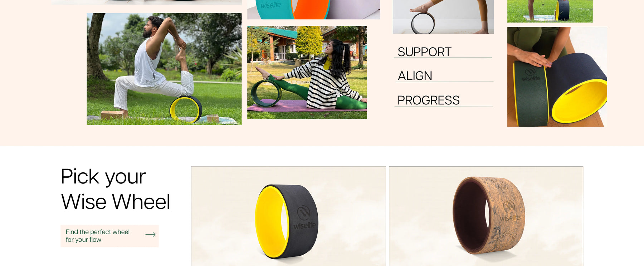Open the cork yoga wheel product card

[x=486, y=216]
